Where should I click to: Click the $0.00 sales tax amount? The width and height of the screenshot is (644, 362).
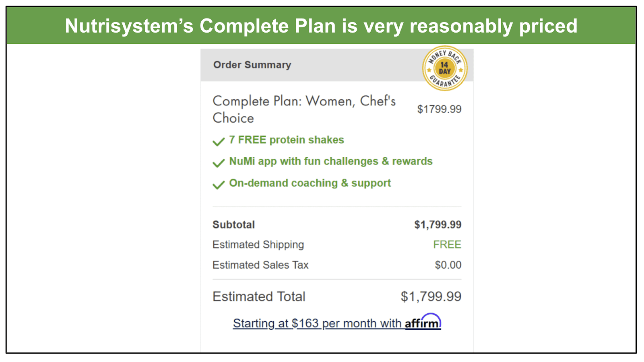point(448,265)
